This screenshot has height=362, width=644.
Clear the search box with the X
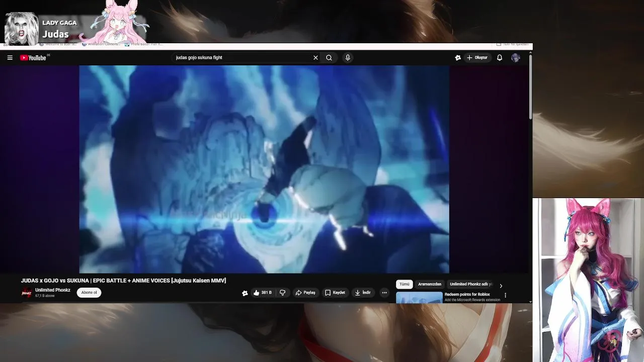[315, 58]
